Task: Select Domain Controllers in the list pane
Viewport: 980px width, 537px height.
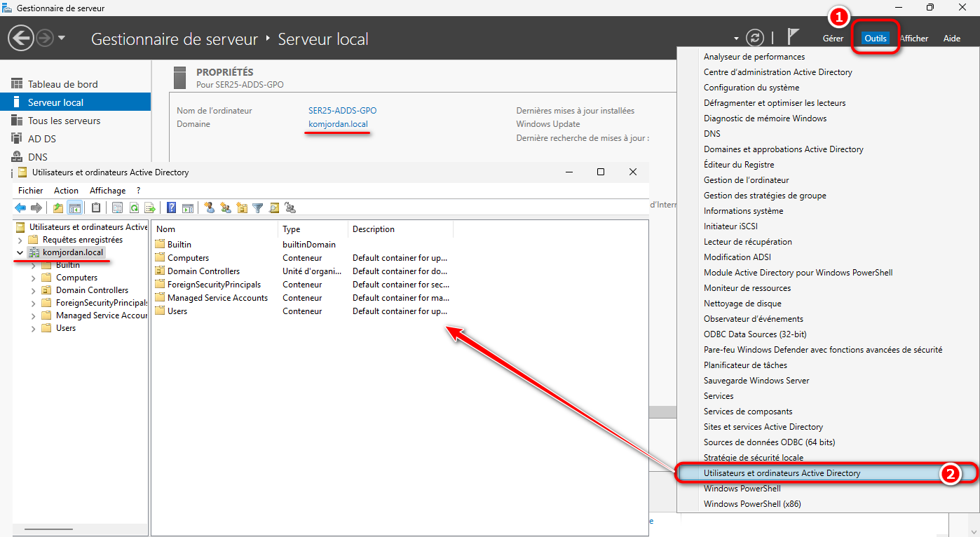Action: click(203, 271)
